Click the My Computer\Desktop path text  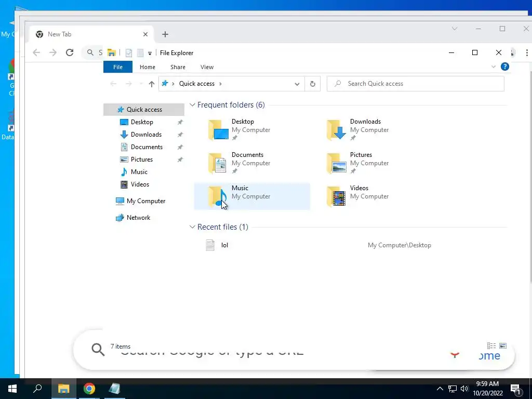(x=400, y=245)
